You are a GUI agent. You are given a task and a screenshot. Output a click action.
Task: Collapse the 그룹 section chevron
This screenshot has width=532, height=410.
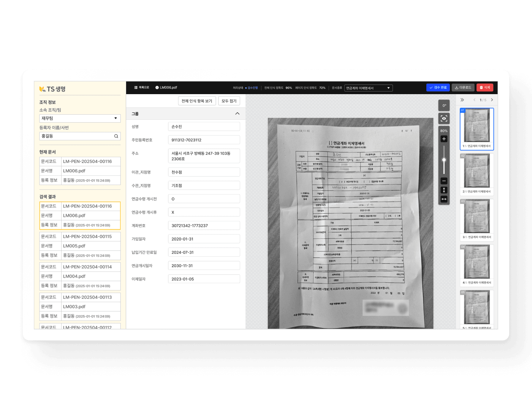pos(237,114)
